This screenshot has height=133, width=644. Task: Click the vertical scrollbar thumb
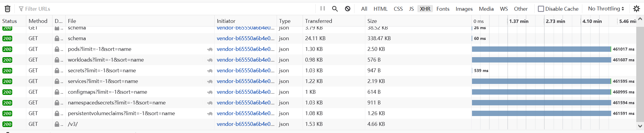[640, 74]
